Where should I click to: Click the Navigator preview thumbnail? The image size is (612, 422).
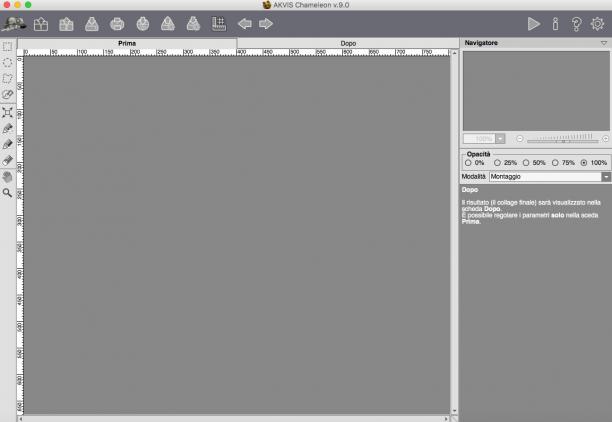coord(536,91)
